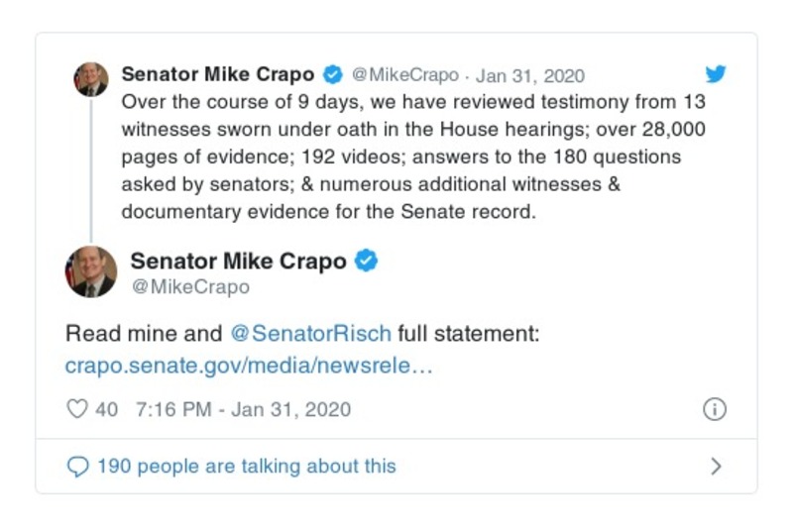Open the tweet info circle icon
Image resolution: width=793 pixels, height=532 pixels.
point(714,409)
